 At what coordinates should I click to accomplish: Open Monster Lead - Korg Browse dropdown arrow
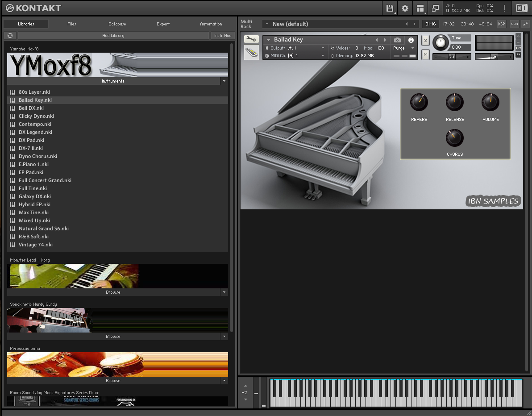[x=224, y=292]
